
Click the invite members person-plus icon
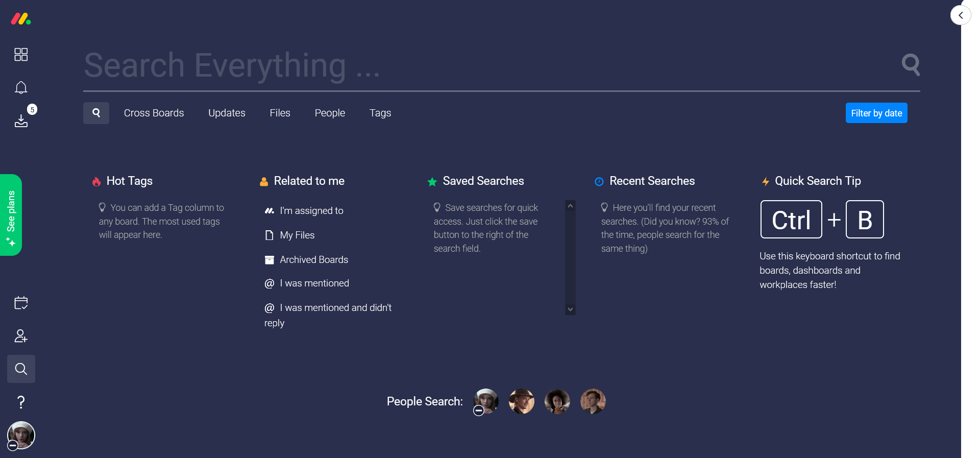click(x=21, y=336)
